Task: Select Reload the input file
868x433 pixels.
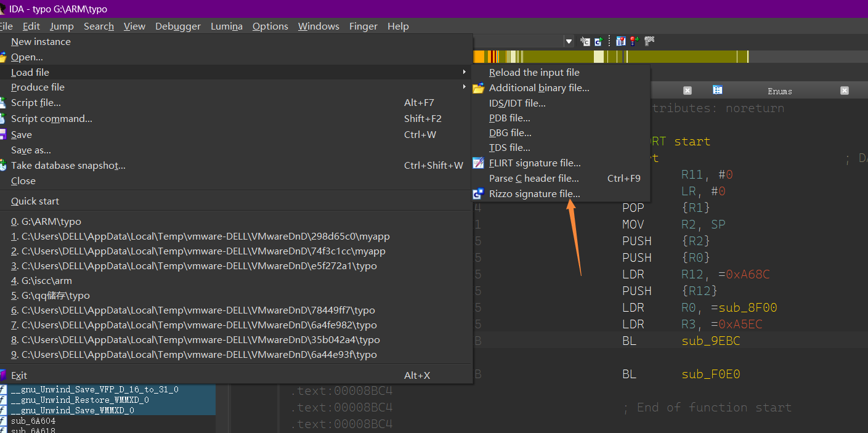Action: click(x=533, y=73)
